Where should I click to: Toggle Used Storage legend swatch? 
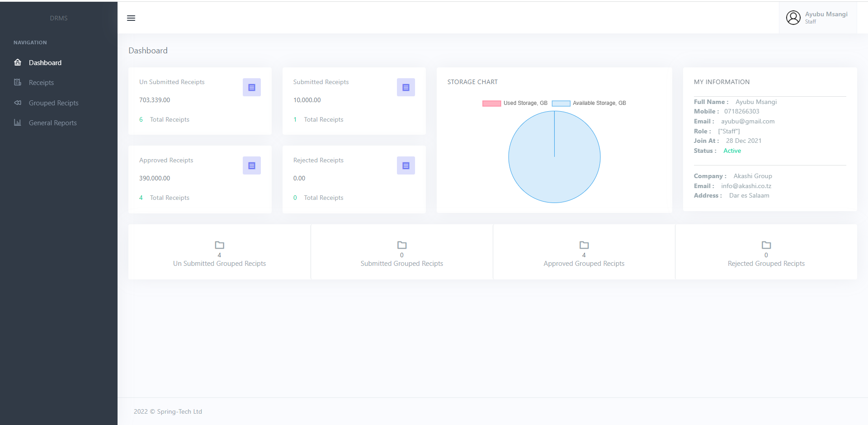click(x=491, y=104)
